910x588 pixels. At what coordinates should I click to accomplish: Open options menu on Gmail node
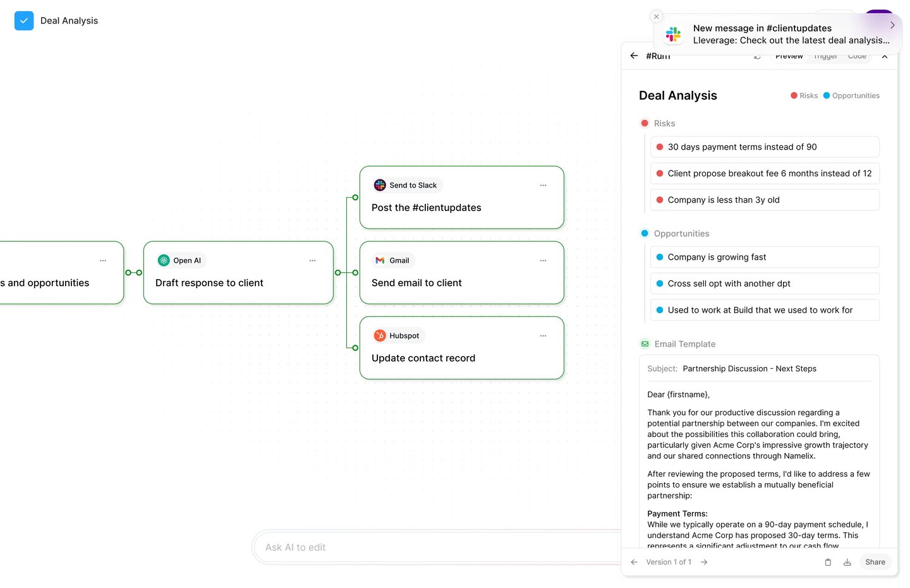[x=543, y=260]
